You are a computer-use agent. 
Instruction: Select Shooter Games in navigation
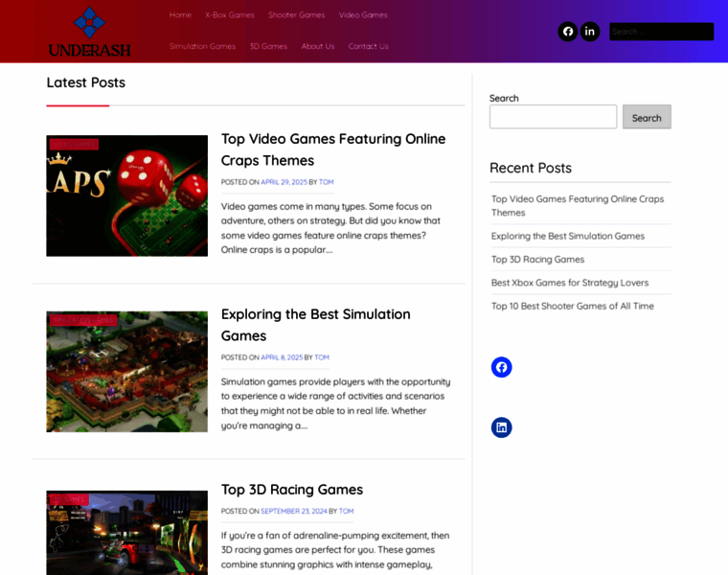297,15
